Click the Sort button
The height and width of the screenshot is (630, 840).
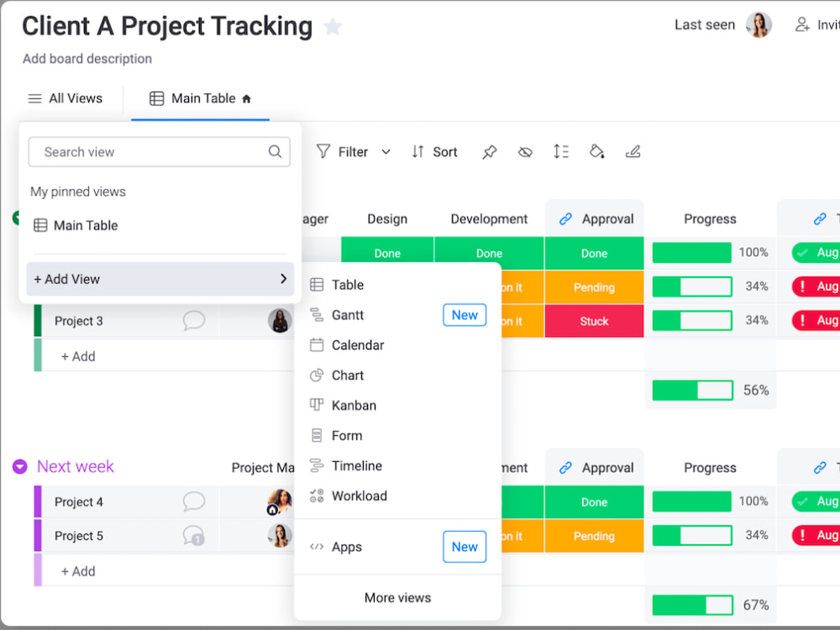[434, 152]
